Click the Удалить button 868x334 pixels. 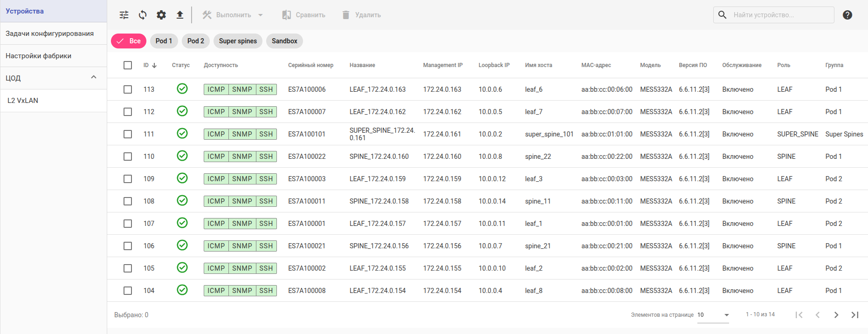pos(362,15)
